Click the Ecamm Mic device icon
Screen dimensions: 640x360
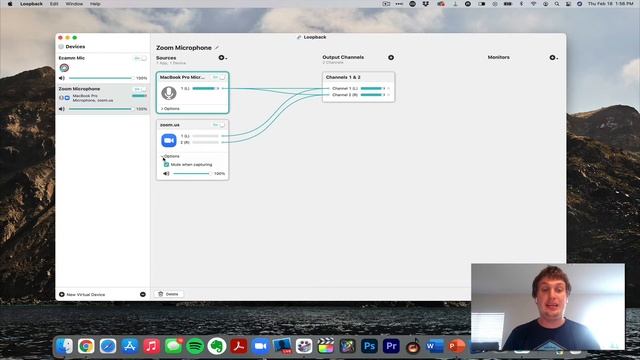click(64, 68)
